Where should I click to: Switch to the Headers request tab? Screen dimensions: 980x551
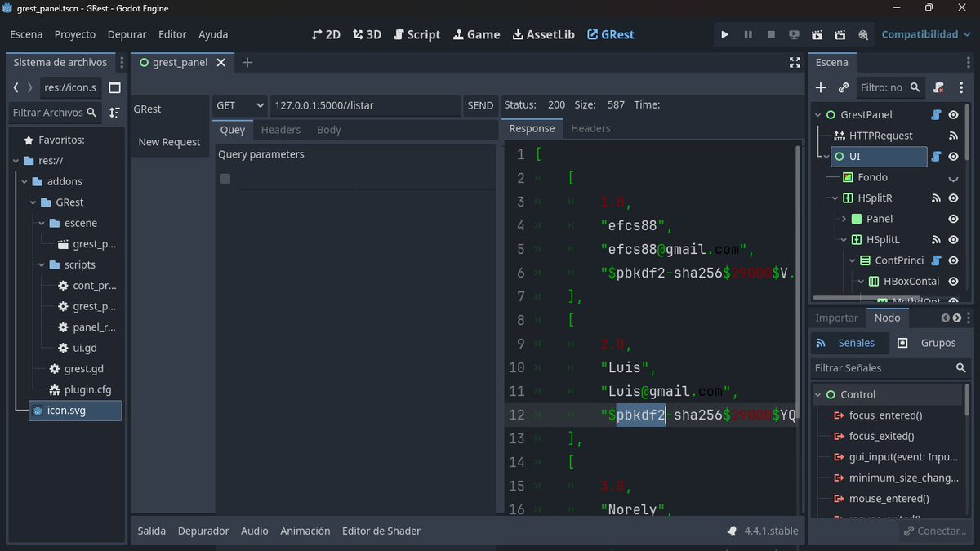[x=281, y=130]
